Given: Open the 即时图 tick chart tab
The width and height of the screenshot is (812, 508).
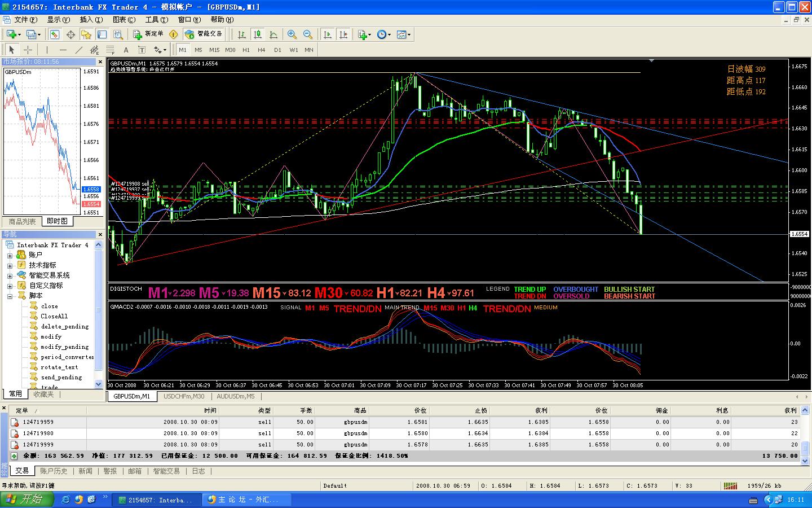Looking at the screenshot, I should 57,221.
